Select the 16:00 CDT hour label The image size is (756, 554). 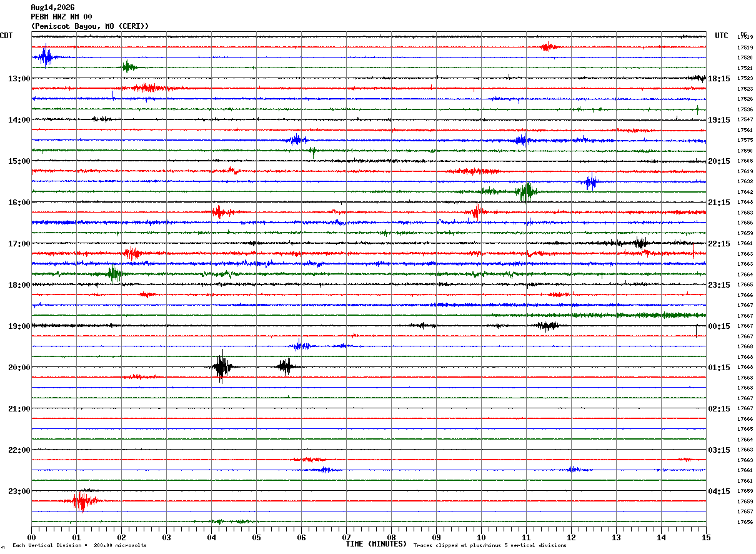[x=19, y=203]
